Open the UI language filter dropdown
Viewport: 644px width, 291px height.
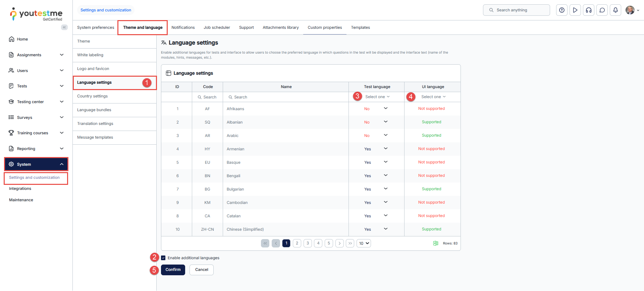[x=433, y=97]
